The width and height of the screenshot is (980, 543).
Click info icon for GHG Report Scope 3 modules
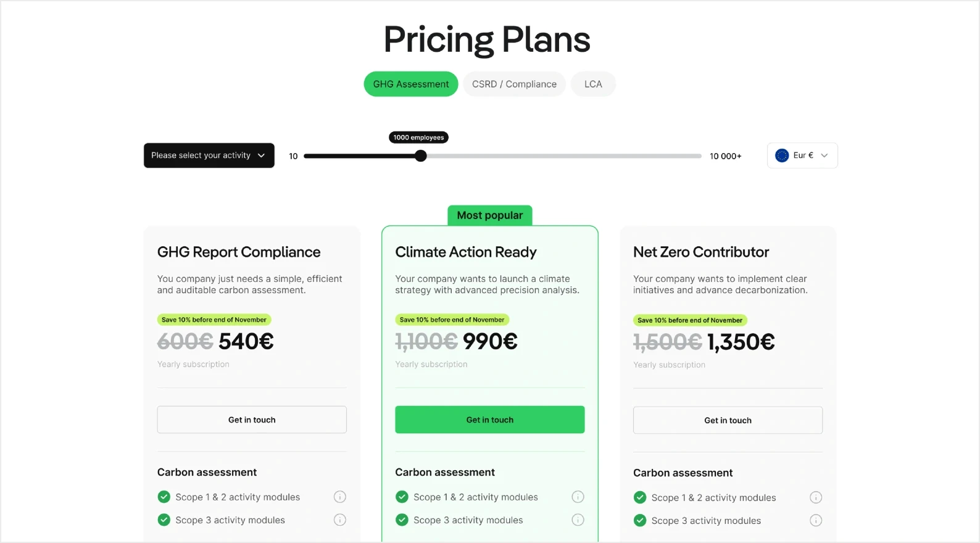[x=340, y=520]
